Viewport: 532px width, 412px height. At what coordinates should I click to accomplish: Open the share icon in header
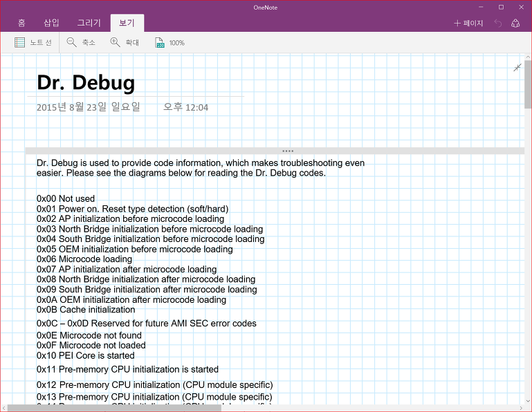pos(515,23)
